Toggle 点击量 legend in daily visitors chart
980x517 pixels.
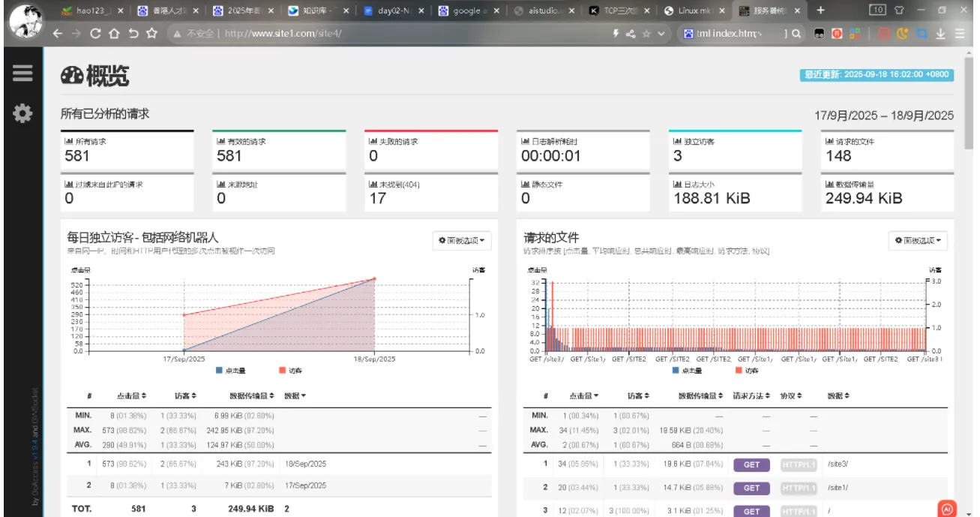click(x=231, y=371)
